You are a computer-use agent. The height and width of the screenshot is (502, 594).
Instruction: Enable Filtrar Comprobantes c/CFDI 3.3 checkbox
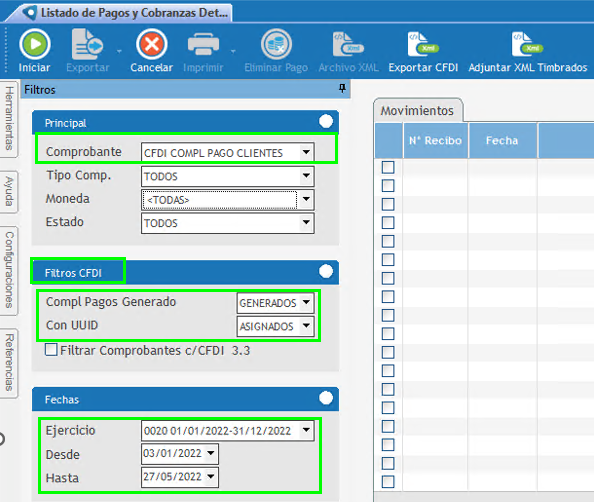coord(51,350)
